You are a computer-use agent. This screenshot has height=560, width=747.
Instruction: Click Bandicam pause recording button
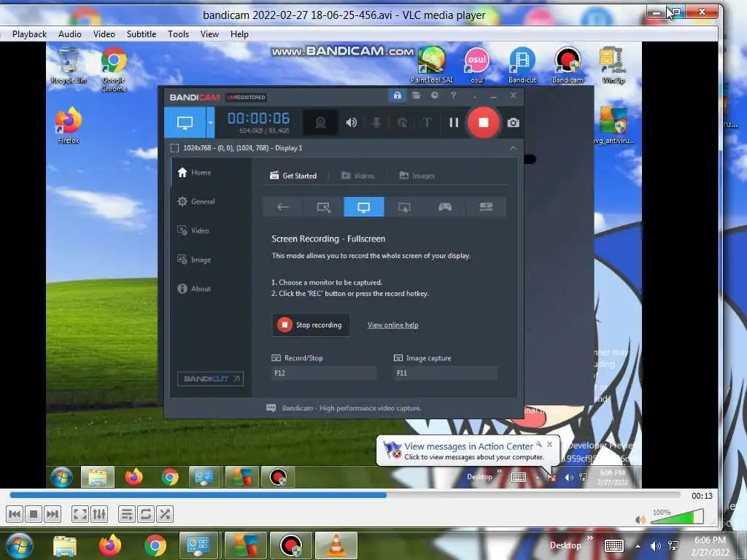pyautogui.click(x=454, y=122)
